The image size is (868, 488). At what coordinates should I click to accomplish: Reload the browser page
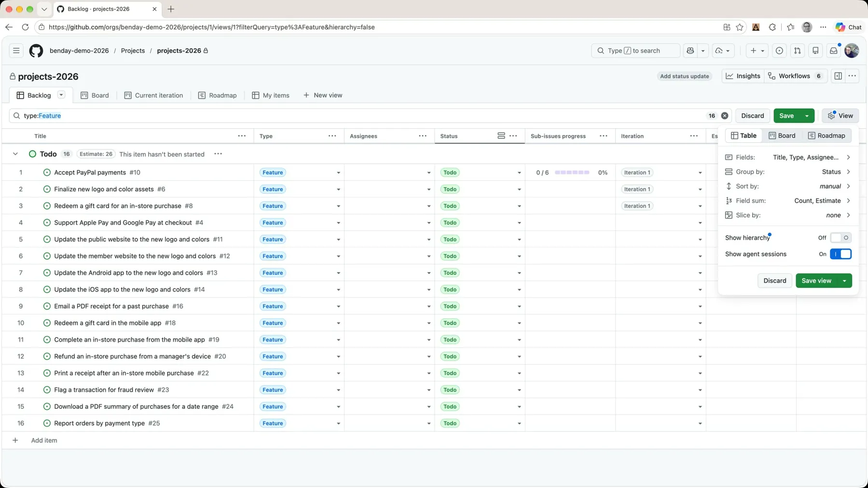(25, 27)
